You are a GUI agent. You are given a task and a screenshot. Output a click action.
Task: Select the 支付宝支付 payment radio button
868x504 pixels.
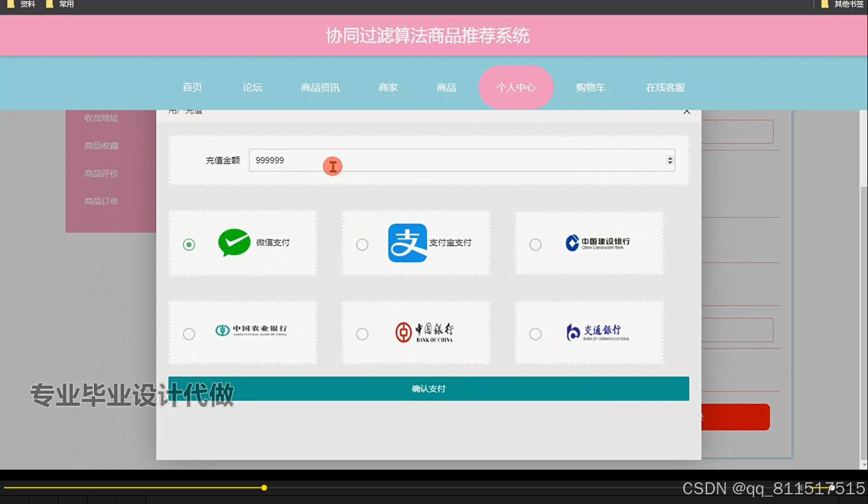(x=362, y=244)
